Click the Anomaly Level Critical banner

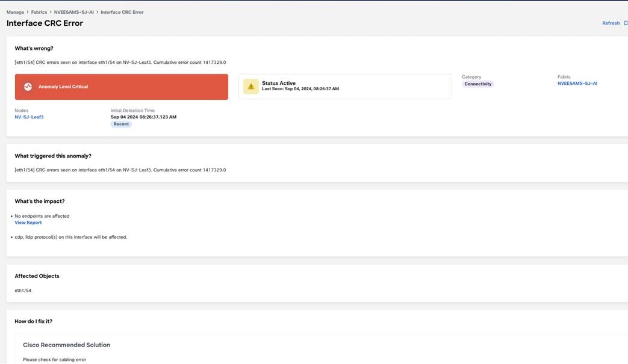(x=122, y=87)
